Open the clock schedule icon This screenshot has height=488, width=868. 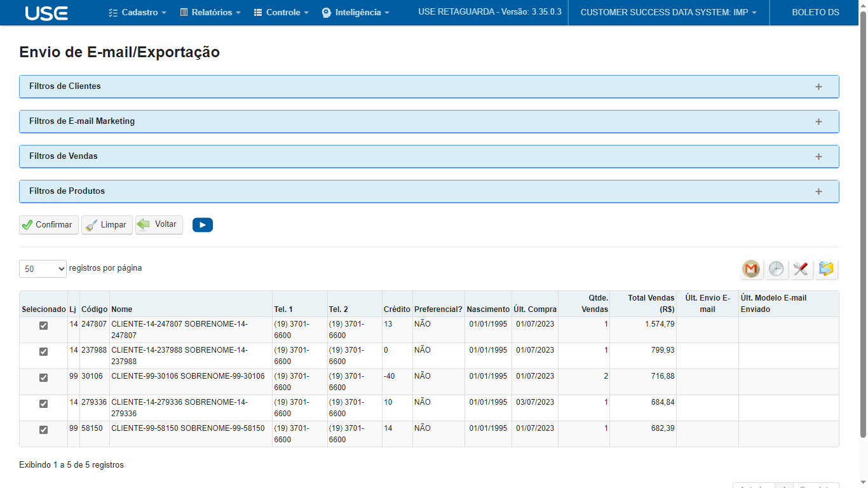pyautogui.click(x=776, y=269)
